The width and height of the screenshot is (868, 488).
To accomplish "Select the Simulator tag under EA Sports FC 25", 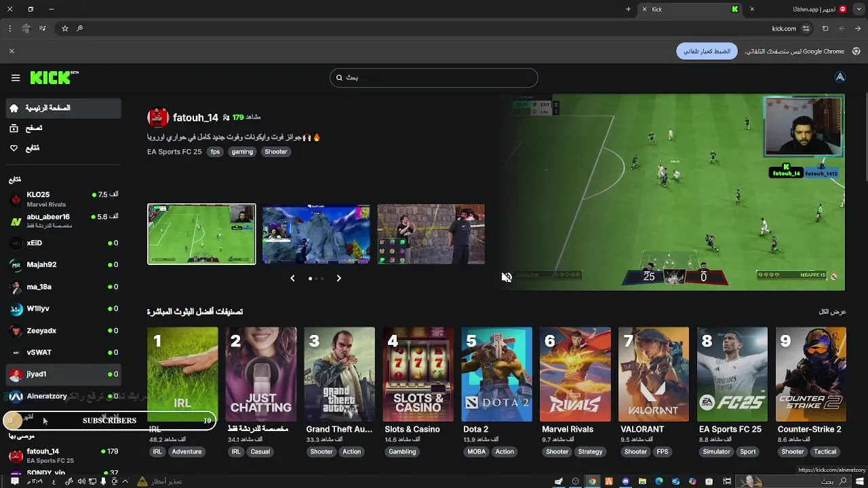I will pyautogui.click(x=717, y=451).
